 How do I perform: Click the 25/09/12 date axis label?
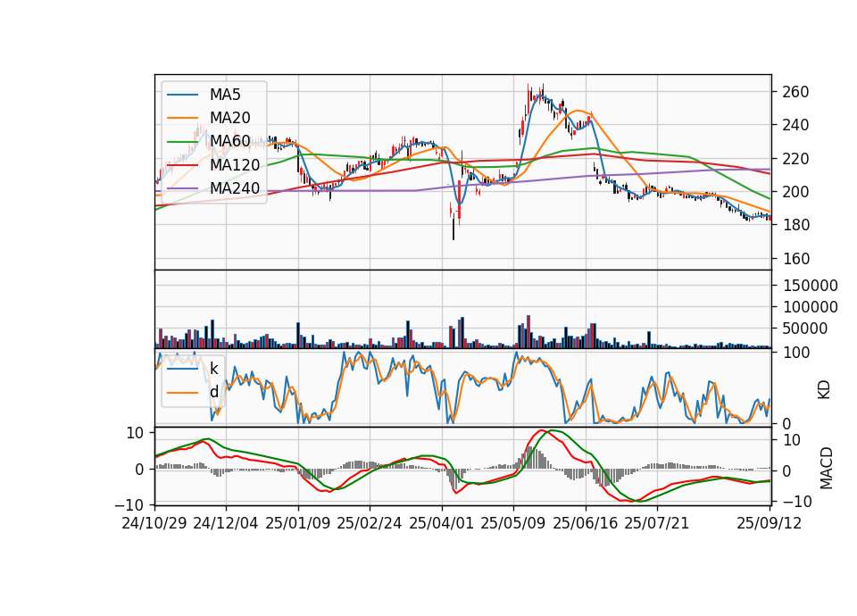769,523
